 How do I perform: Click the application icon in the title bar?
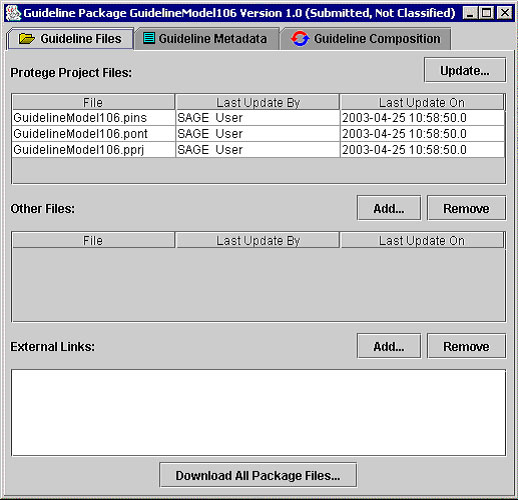(13, 13)
